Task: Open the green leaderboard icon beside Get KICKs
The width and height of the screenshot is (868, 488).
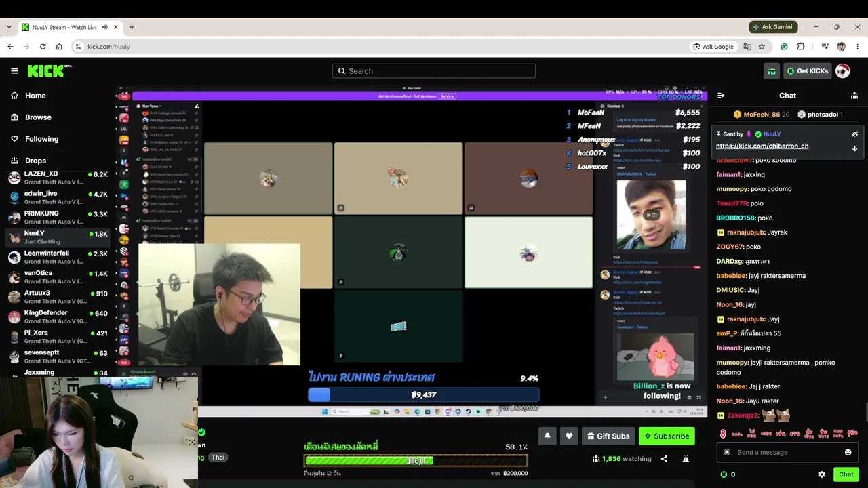Action: [x=772, y=71]
